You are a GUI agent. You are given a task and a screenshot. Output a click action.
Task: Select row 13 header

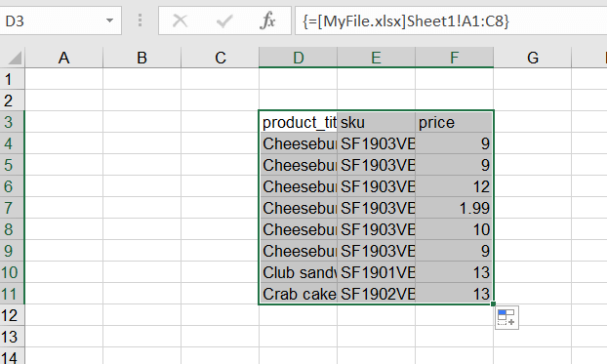point(12,337)
